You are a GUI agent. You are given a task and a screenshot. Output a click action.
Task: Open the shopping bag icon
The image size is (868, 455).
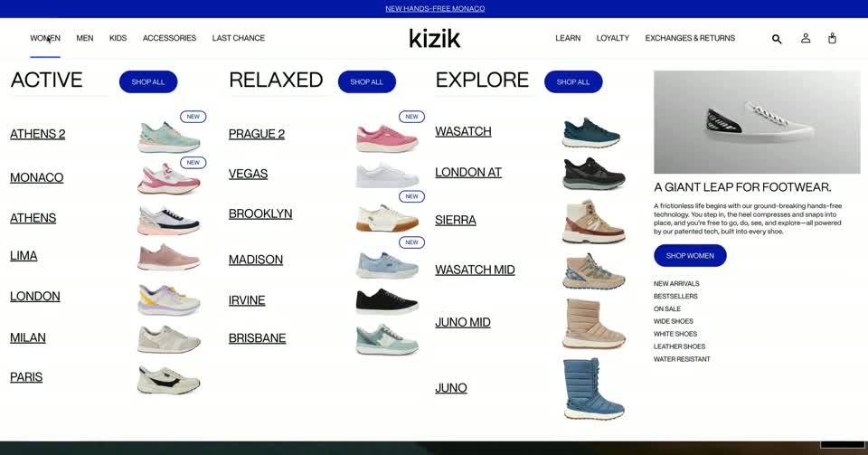click(832, 38)
